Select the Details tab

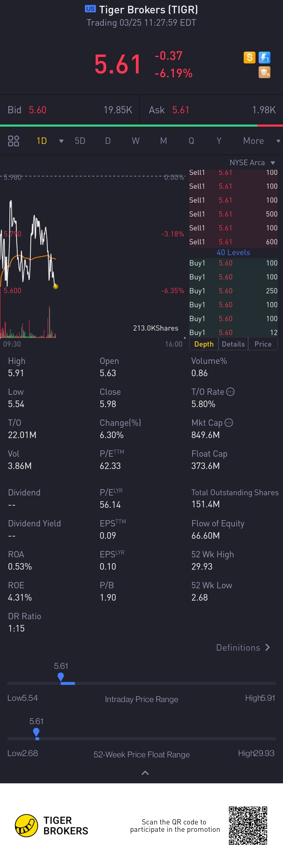(233, 344)
